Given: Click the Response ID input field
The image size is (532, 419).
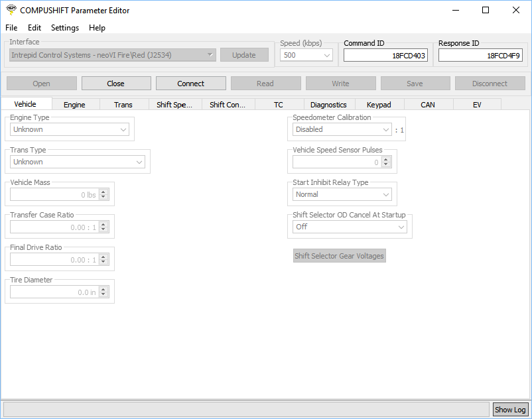Looking at the screenshot, I should [x=480, y=56].
